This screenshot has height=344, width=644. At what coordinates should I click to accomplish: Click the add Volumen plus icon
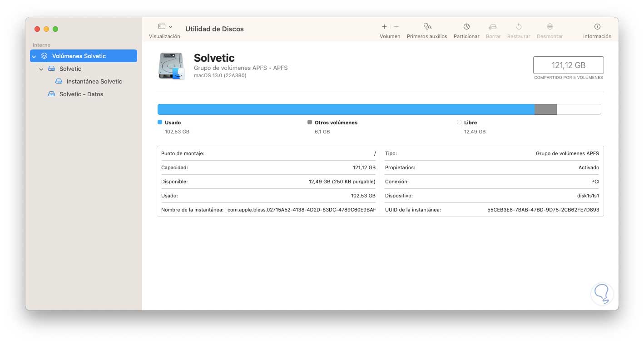384,27
